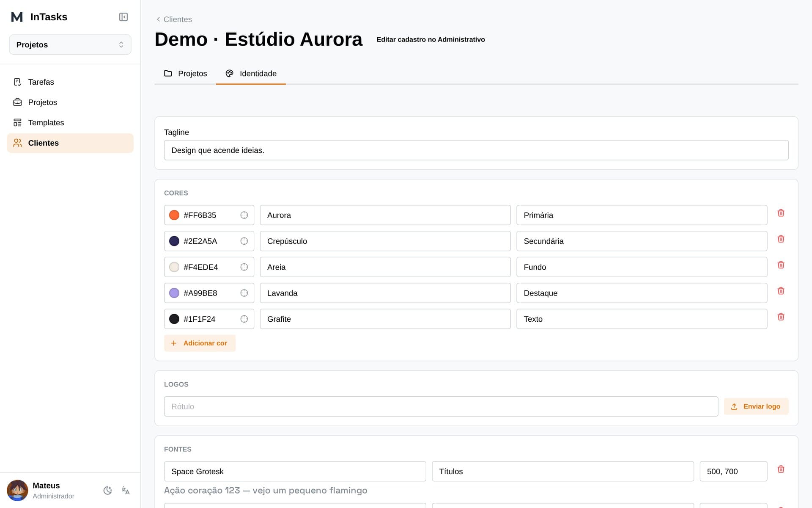Click the InTasks M logo
Image resolution: width=812 pixels, height=508 pixels.
click(x=17, y=17)
